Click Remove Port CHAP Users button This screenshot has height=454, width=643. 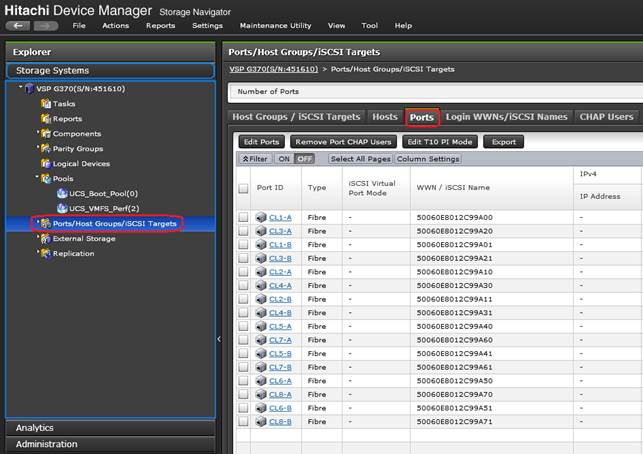(344, 142)
